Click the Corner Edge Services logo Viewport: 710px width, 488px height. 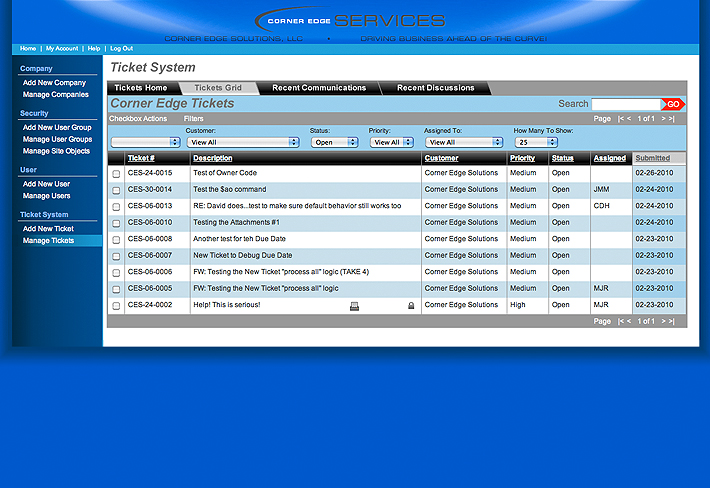coord(350,20)
